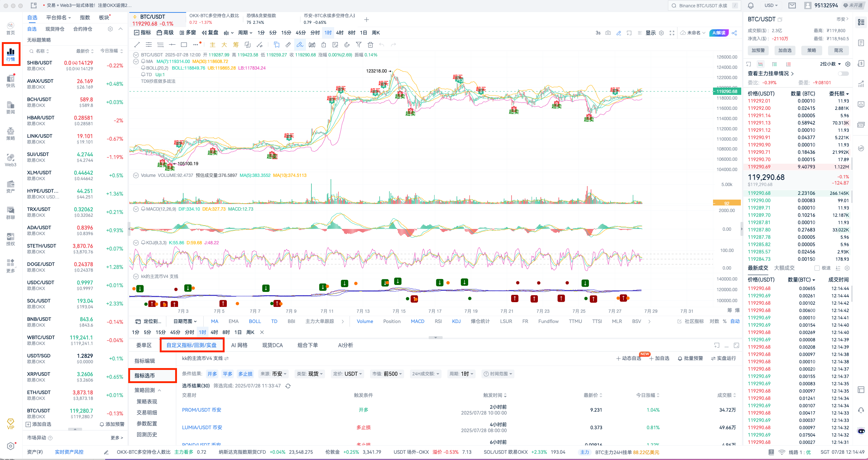
Task: Open the 2位小数 precision dropdown
Action: point(830,64)
